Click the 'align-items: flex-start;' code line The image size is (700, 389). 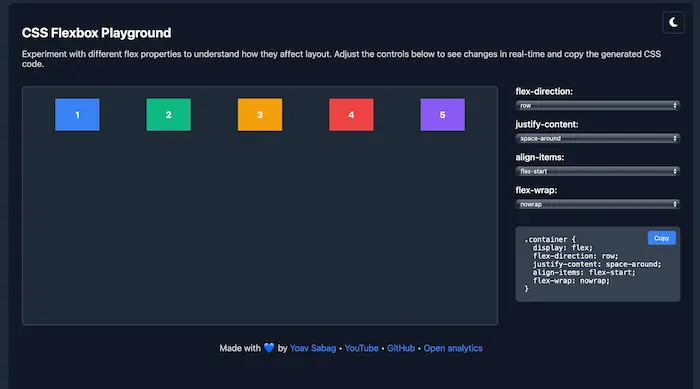pyautogui.click(x=584, y=272)
